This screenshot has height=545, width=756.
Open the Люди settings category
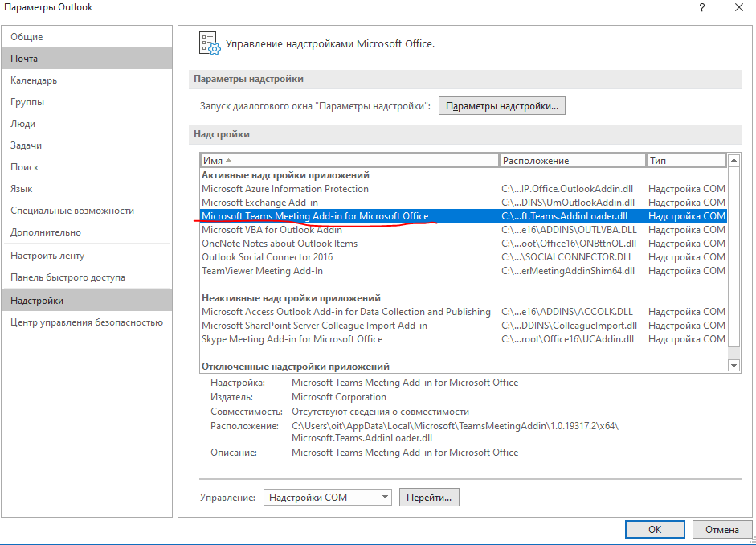pos(87,124)
